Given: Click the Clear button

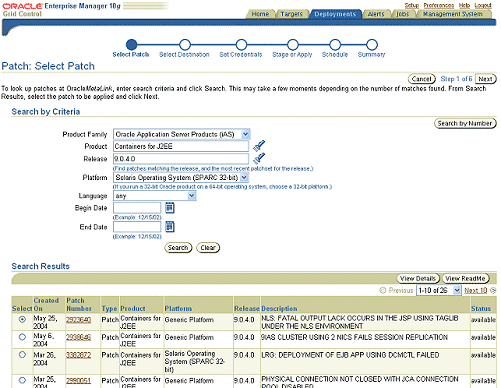Looking at the screenshot, I should pos(208,248).
